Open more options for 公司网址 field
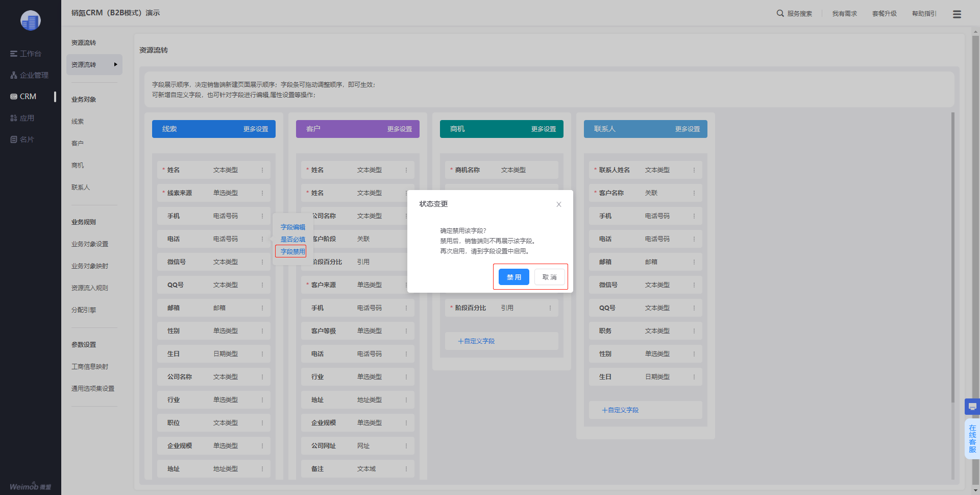Viewport: 980px width, 495px height. (x=406, y=446)
